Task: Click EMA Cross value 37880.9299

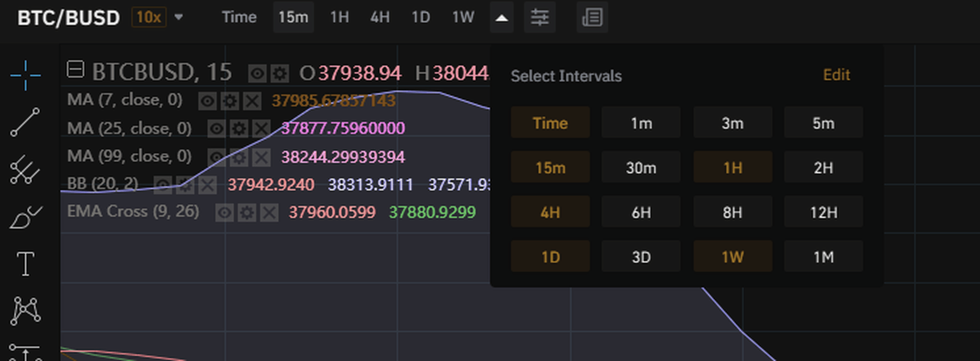Action: pyautogui.click(x=432, y=212)
